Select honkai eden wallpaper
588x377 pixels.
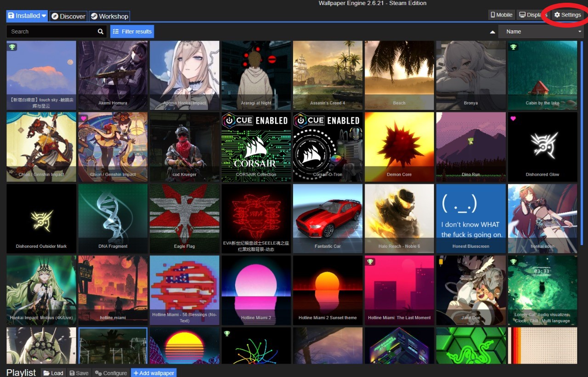(543, 219)
